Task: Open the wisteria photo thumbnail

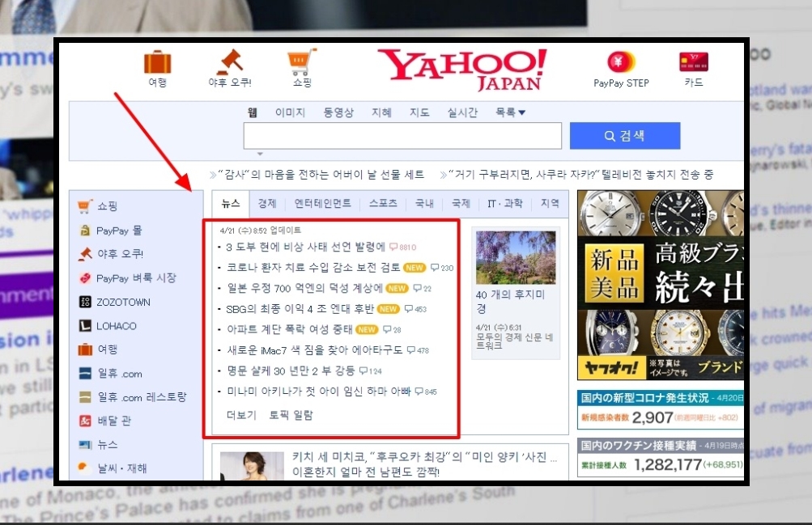Action: 516,257
